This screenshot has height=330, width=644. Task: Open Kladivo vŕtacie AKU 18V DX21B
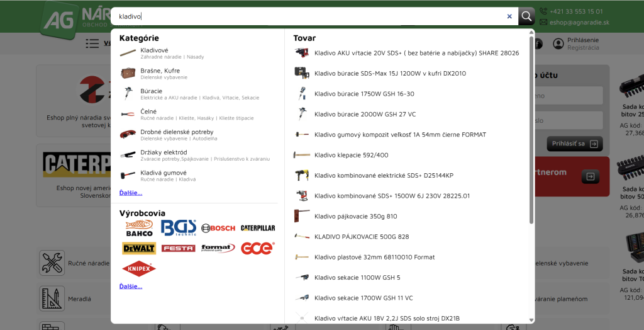(x=387, y=318)
